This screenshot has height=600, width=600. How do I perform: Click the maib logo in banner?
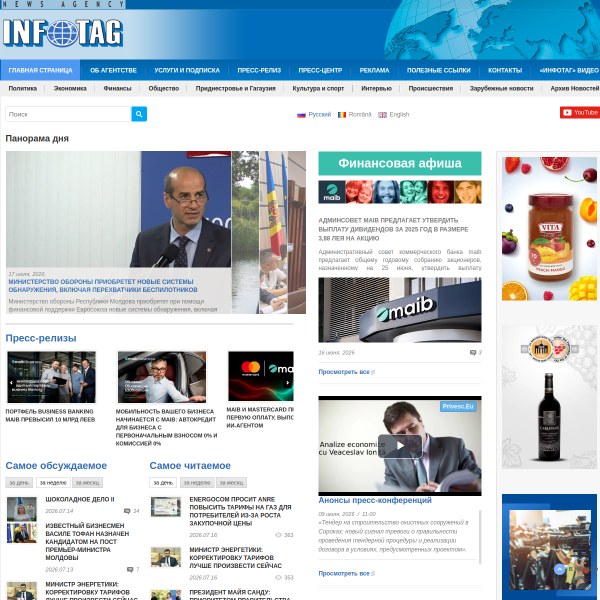pos(332,192)
